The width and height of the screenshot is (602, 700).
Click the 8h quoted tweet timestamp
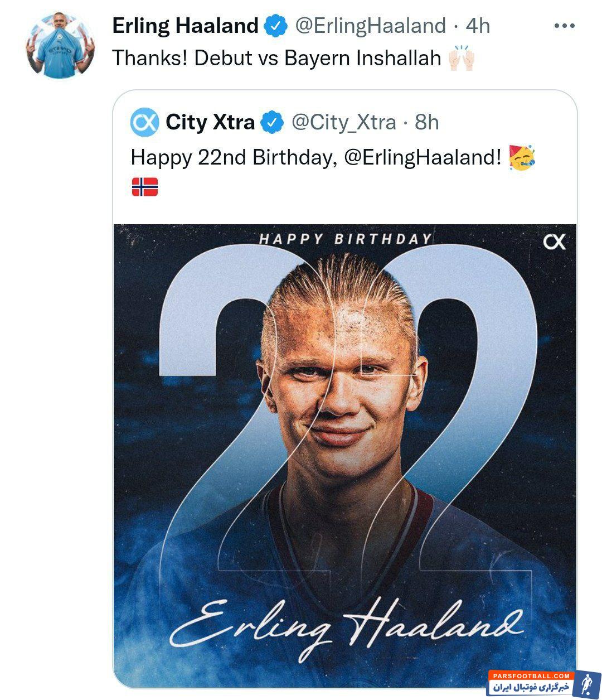coord(427,123)
